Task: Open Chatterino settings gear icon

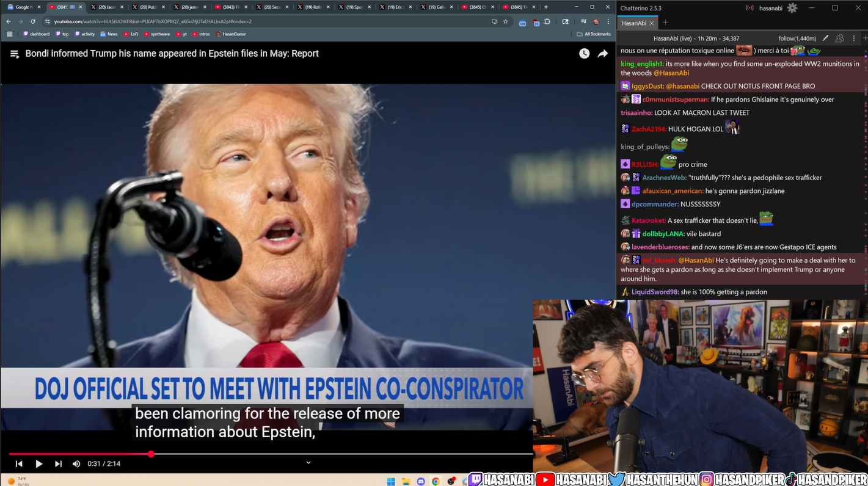Action: [x=792, y=8]
